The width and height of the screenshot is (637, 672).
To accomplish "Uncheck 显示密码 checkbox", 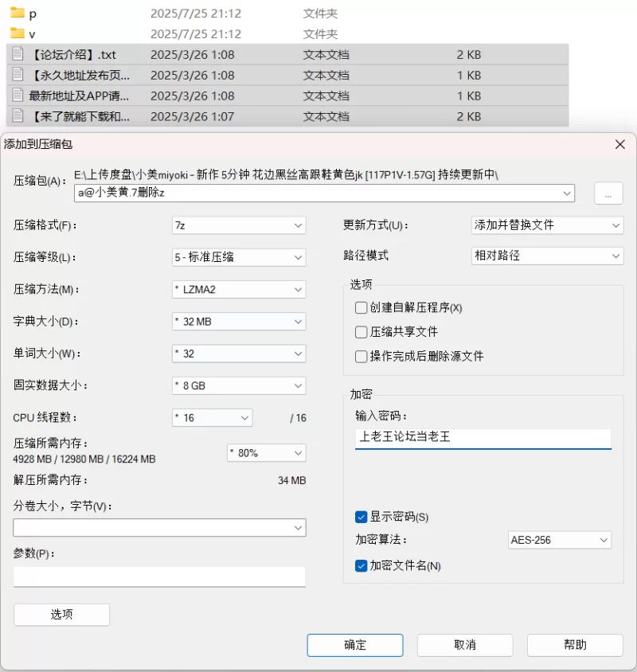I will coord(361,517).
